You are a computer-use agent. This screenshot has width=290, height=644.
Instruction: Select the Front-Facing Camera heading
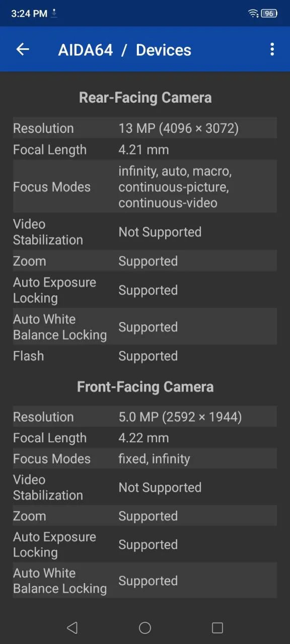tap(145, 386)
